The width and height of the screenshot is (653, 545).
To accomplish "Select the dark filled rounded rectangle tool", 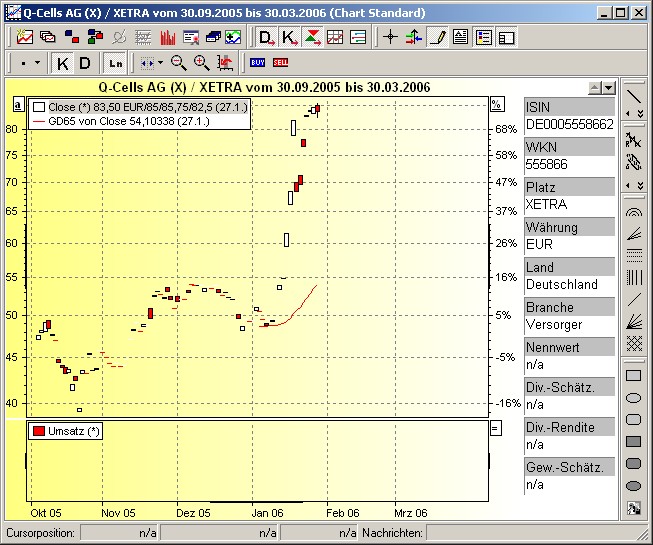I will pos(633,463).
